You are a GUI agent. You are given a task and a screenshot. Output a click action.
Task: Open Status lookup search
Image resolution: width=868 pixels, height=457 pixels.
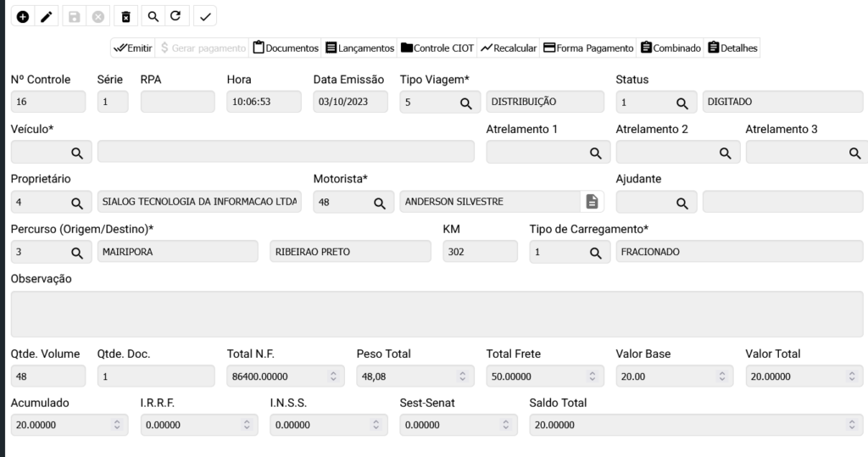[681, 103]
